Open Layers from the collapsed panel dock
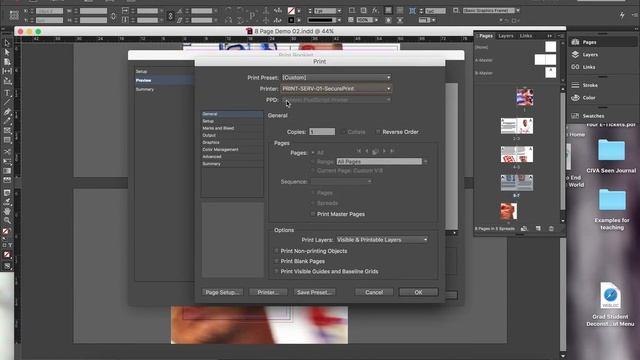640x360 pixels. coord(585,54)
